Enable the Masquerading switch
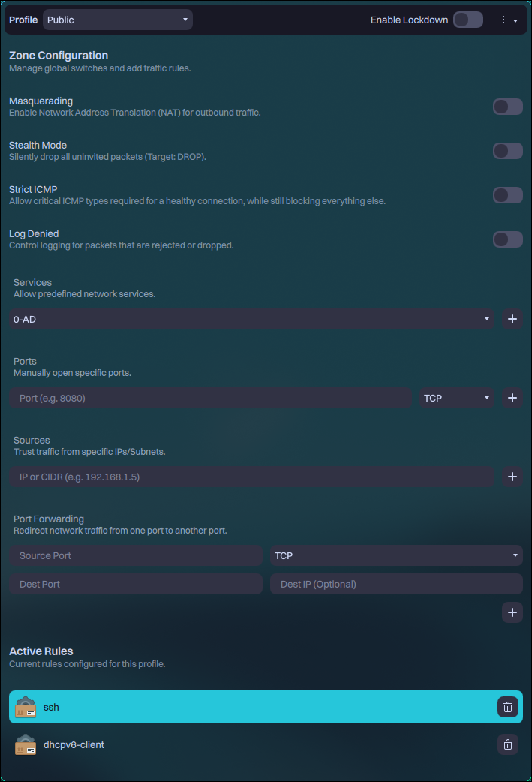The height and width of the screenshot is (782, 532). coord(507,107)
